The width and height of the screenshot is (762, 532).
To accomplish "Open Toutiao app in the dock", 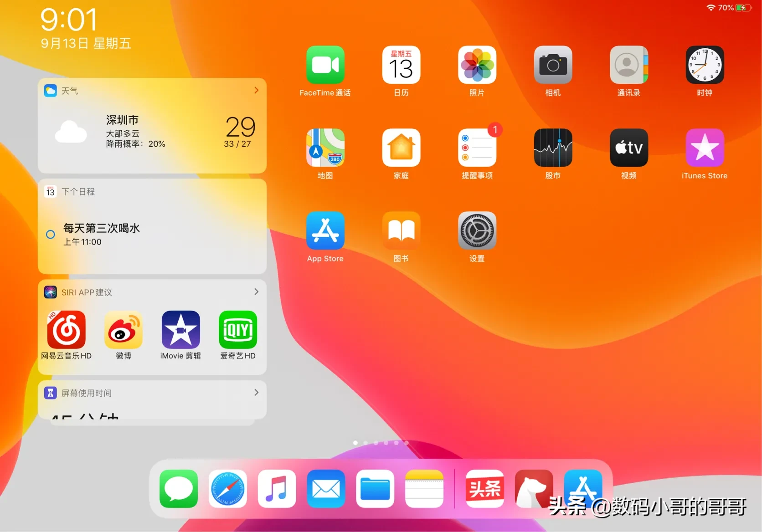I will [485, 489].
